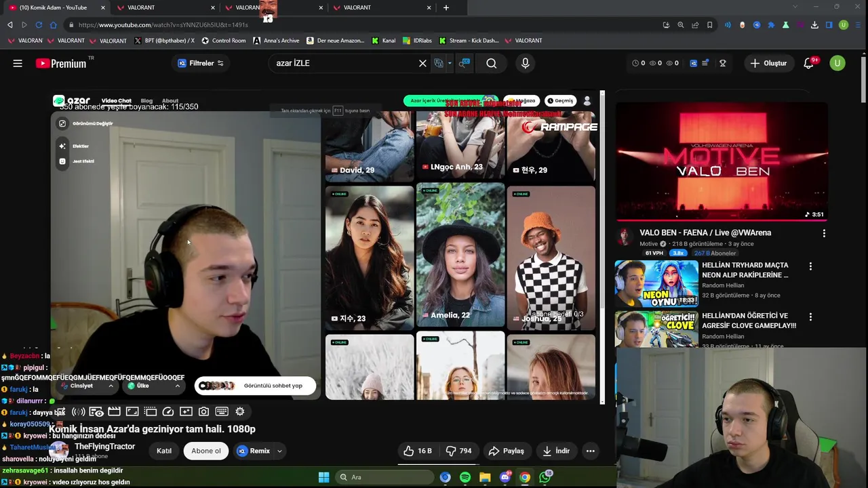Screen dimensions: 868x488
Task: Open the BPT (@bpthaber) / X bookmark
Action: pos(165,41)
